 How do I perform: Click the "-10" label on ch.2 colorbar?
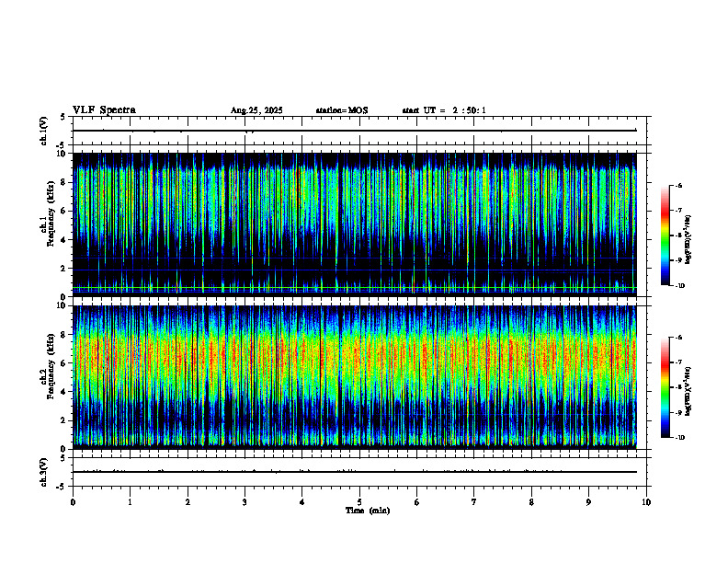click(x=680, y=438)
